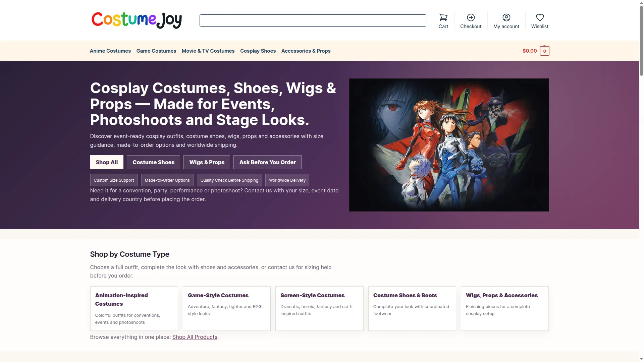
Task: Open Animation-Inspired Costumes category card
Action: click(134, 308)
